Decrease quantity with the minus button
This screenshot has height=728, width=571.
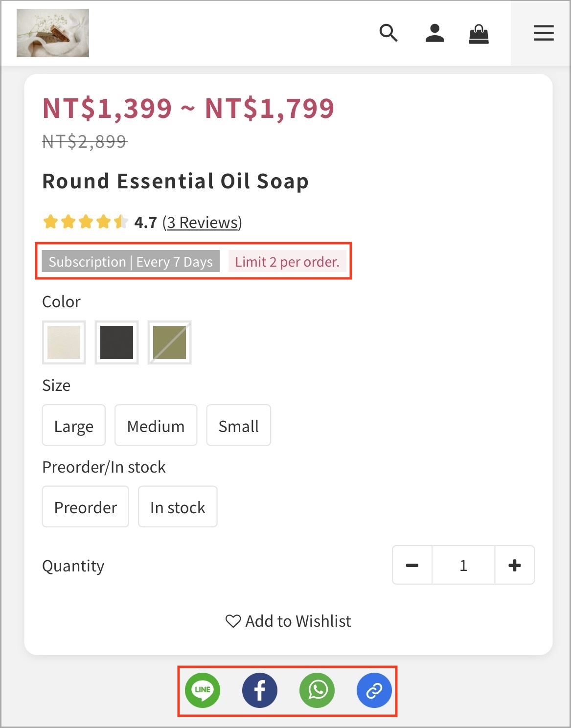pyautogui.click(x=412, y=565)
